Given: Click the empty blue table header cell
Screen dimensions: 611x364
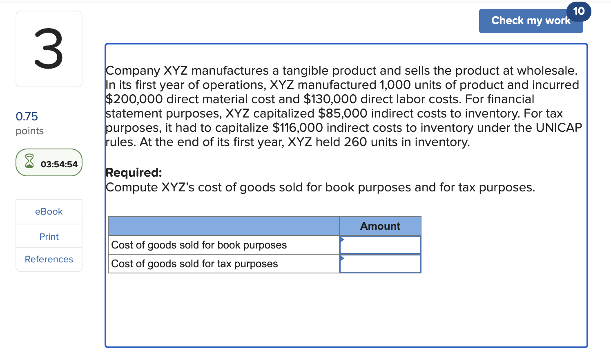Looking at the screenshot, I should coord(223,226).
